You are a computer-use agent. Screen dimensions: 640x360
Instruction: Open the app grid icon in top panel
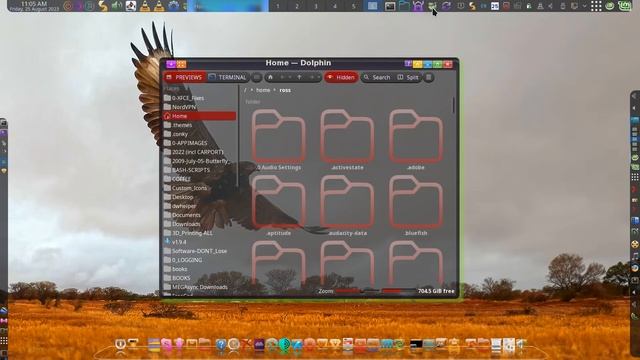pos(596,6)
